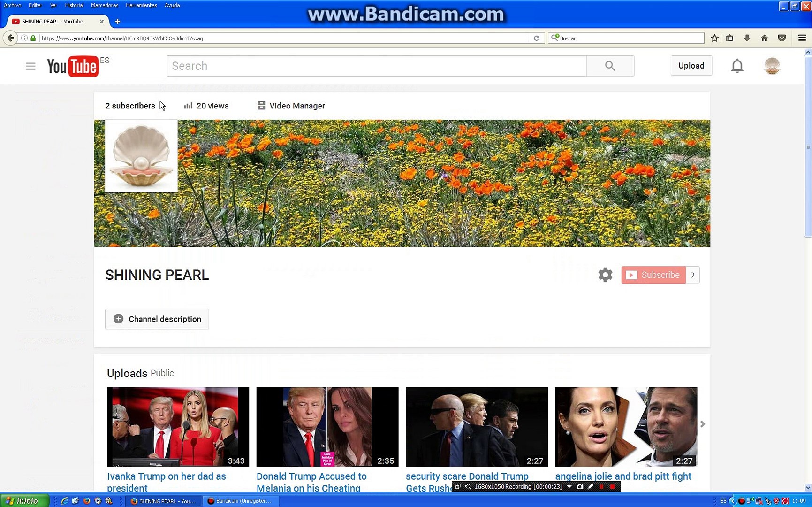This screenshot has height=507, width=812.
Task: Open the Firefox hamburger menu
Action: point(802,38)
